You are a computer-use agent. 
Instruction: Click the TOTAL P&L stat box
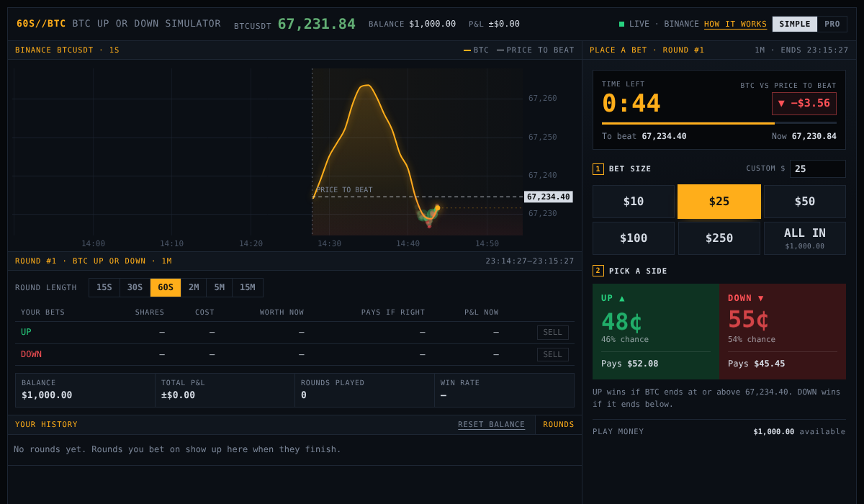pos(225,390)
